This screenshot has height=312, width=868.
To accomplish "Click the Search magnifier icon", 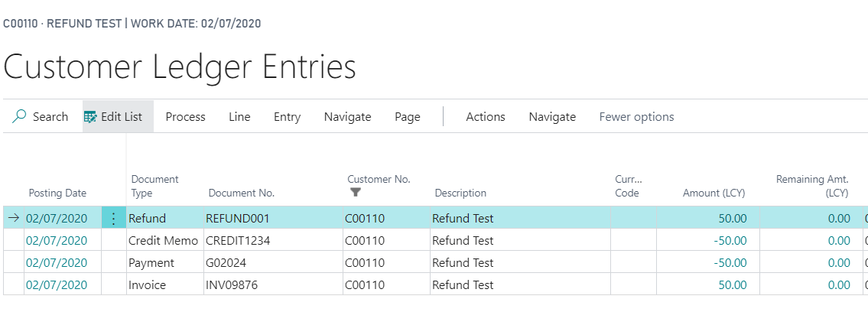I will pos(19,116).
